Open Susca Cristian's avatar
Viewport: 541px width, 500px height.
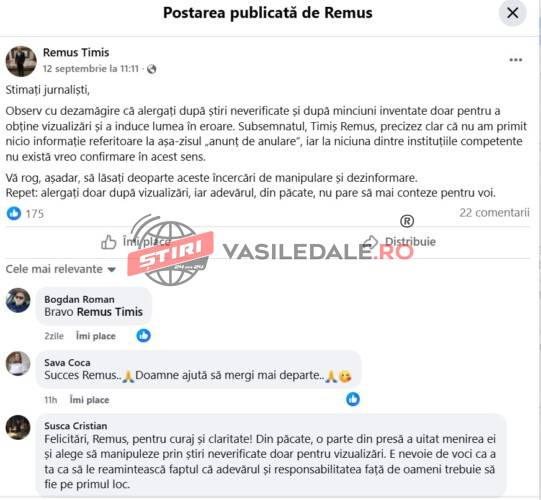[x=18, y=427]
